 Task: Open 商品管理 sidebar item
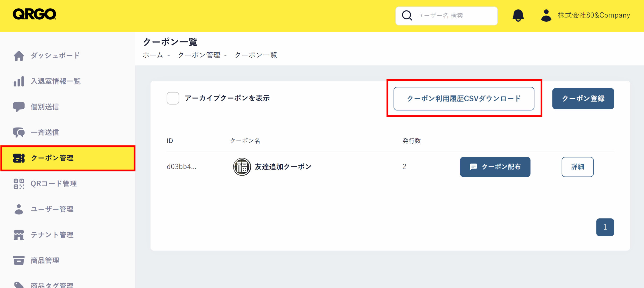[45, 261]
